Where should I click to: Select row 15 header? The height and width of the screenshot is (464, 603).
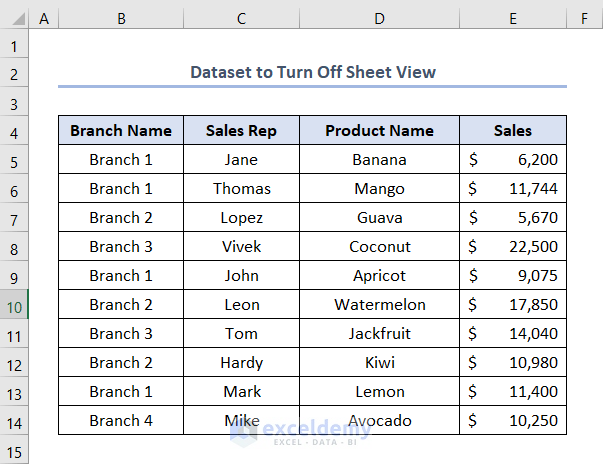coord(14,449)
